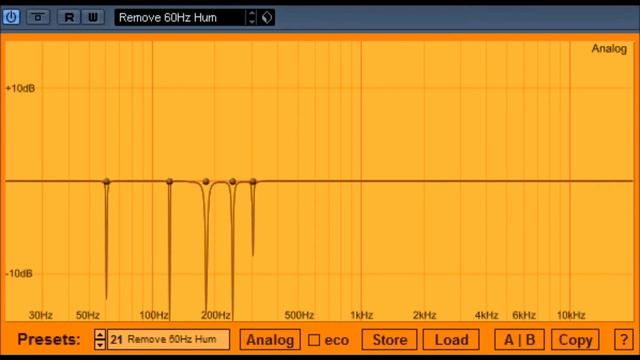Select the 300Hz notch band handle

point(253,181)
